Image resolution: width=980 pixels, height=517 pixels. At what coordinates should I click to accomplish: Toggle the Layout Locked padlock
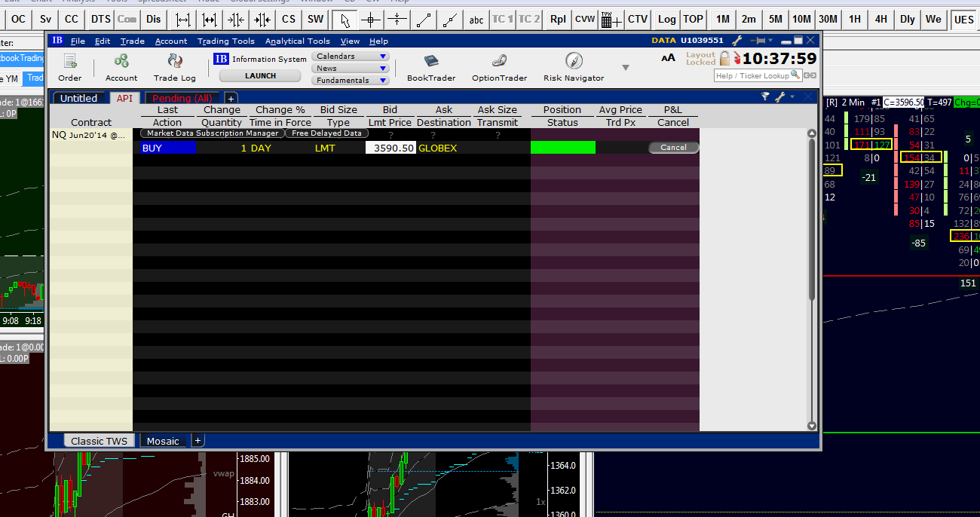(724, 58)
